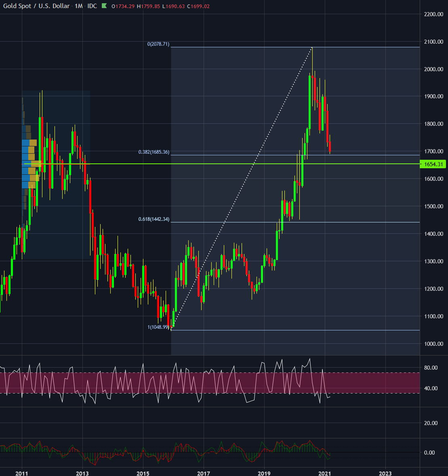Click the 1300.00 price axis label
Viewport: 448px width, 476px height.
[433, 261]
